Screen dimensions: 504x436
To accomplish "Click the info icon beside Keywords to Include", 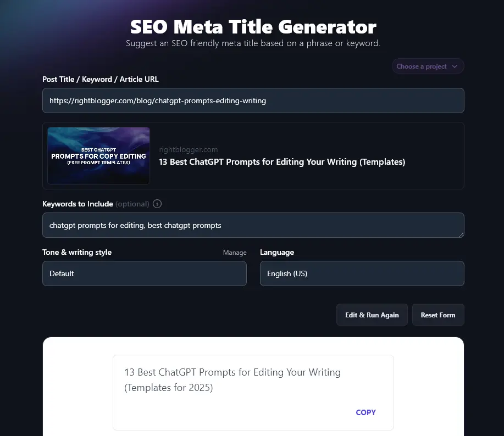I will pos(157,204).
